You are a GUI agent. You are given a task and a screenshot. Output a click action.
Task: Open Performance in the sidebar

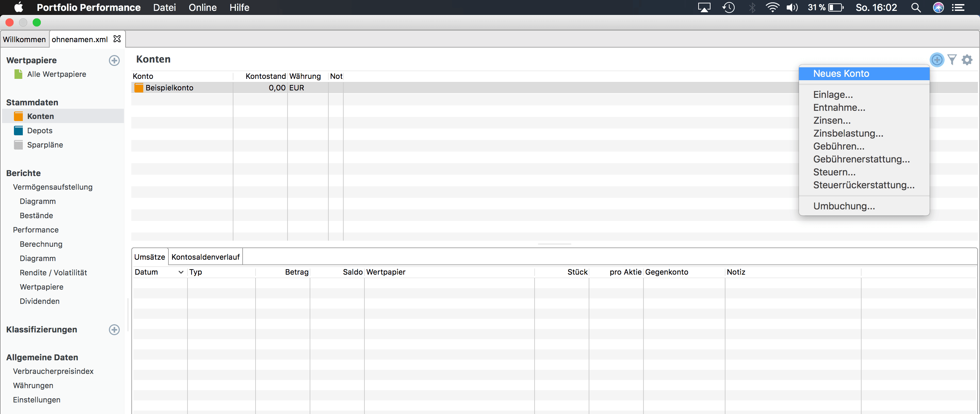36,230
